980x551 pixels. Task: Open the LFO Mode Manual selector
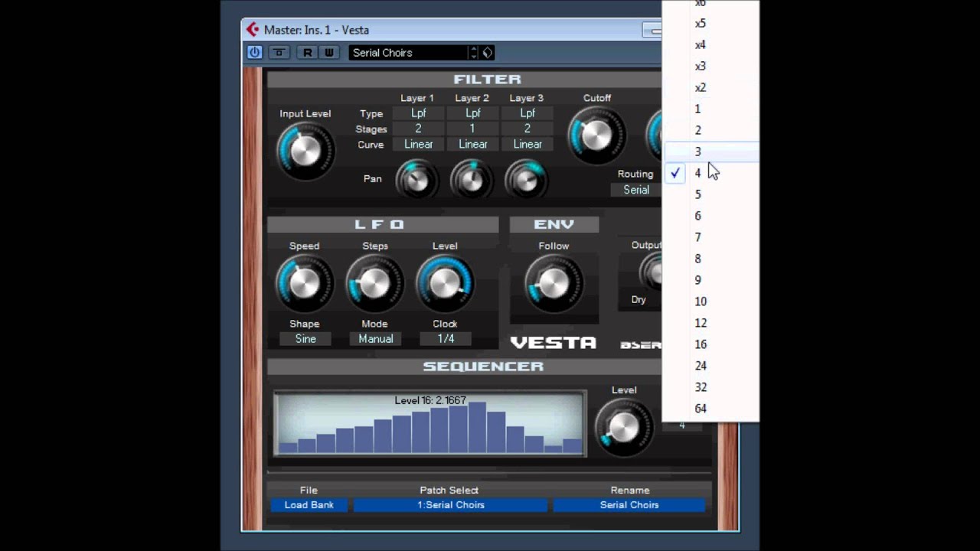tap(376, 338)
